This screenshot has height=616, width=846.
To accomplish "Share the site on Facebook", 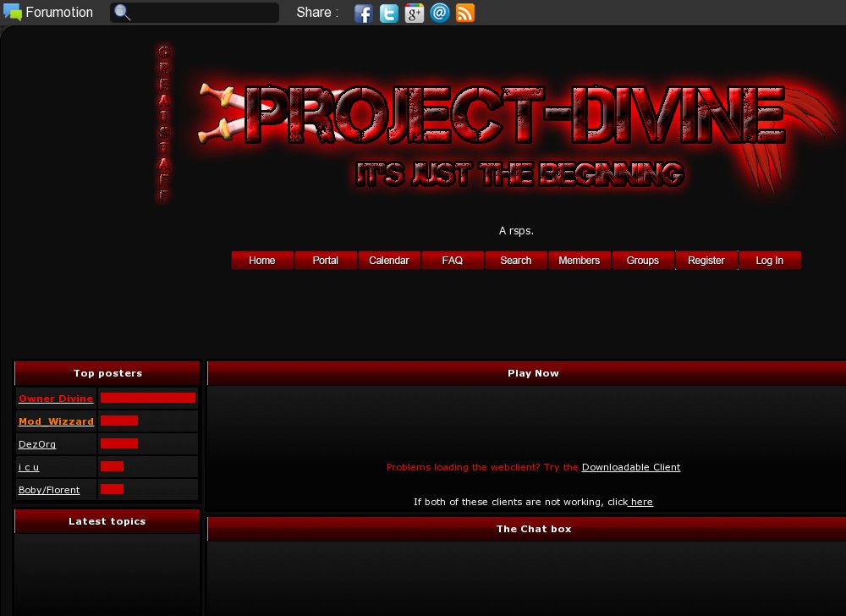I will click(x=364, y=13).
